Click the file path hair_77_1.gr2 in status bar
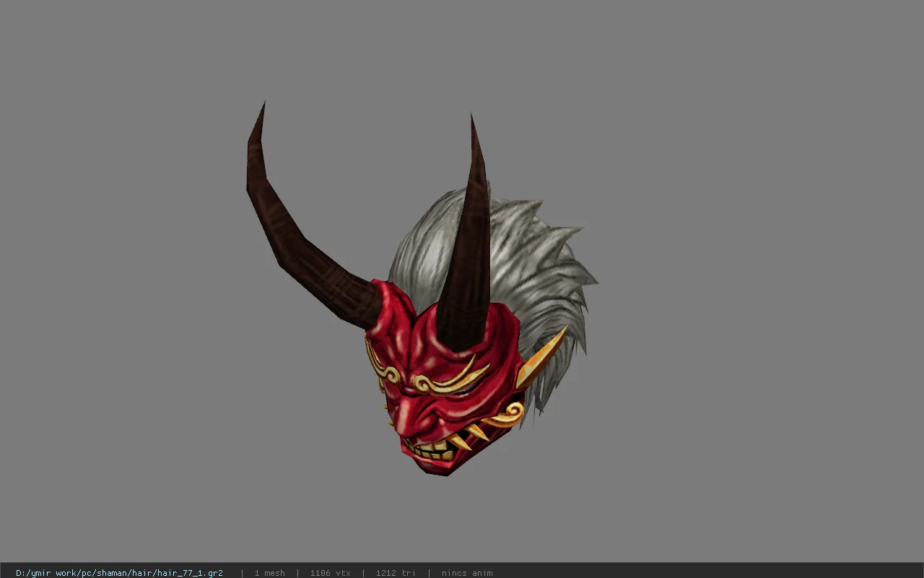Viewport: 924px width, 578px height. pos(119,573)
